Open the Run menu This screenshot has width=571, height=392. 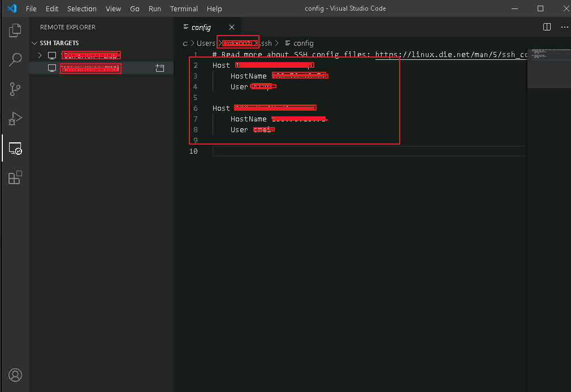[155, 8]
